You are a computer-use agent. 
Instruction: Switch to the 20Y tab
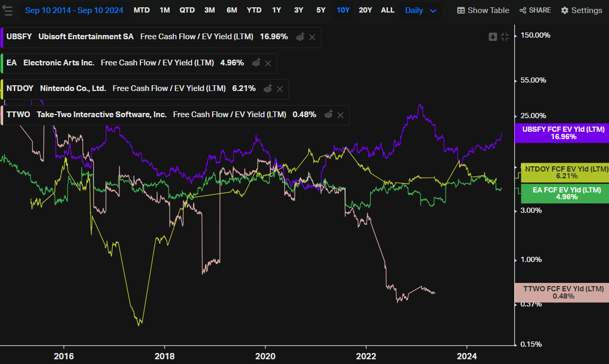366,9
